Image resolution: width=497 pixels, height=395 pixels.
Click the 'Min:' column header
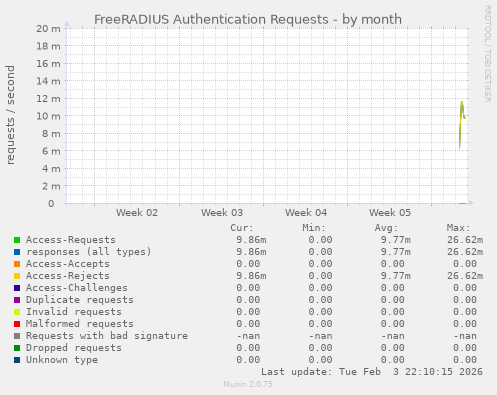(x=314, y=228)
